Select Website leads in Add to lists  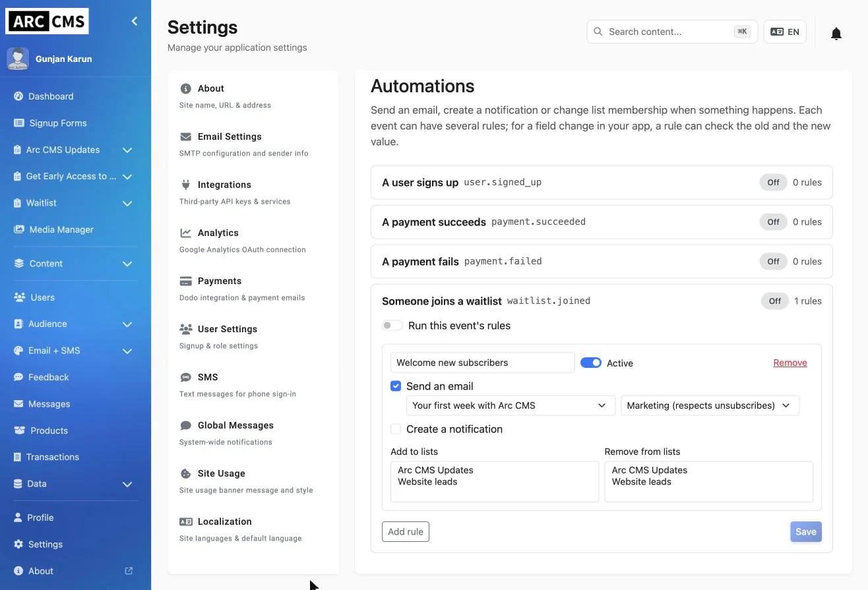pyautogui.click(x=427, y=482)
